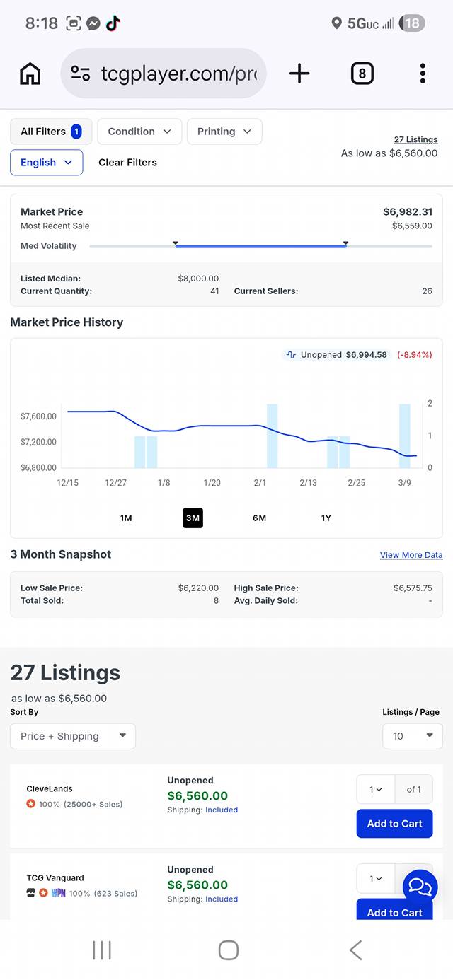Open All Filters panel
The height and width of the screenshot is (980, 453).
tap(51, 132)
